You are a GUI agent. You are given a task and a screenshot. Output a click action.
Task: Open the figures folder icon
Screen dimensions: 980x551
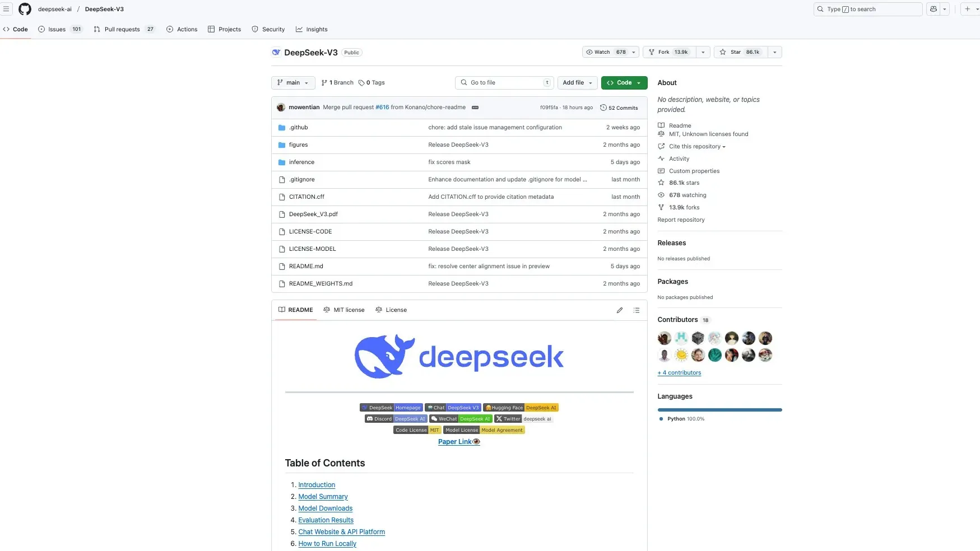click(x=282, y=144)
